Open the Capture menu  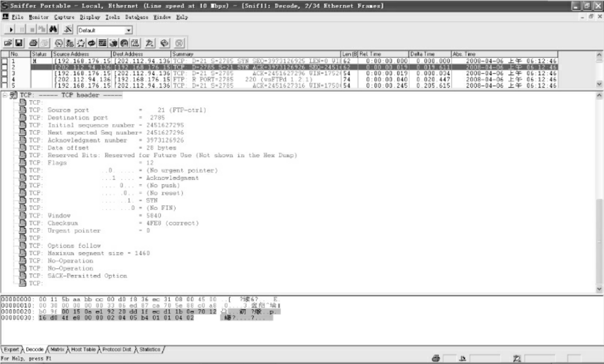(x=64, y=17)
